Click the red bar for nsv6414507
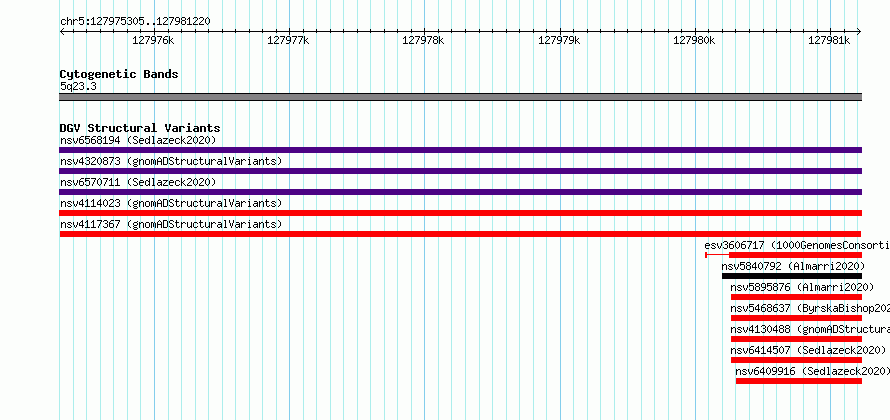890x420 pixels. pyautogui.click(x=796, y=360)
